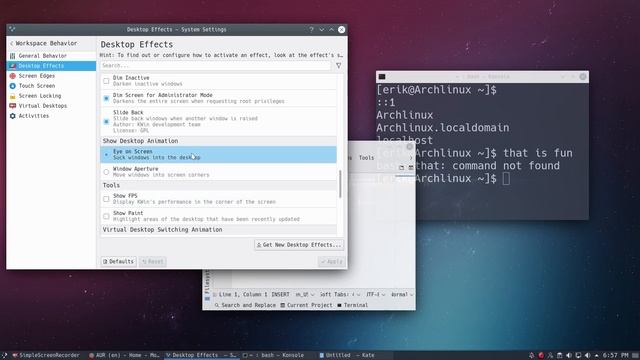
Task: Click the System Settings title bar app icon
Action: click(12, 29)
